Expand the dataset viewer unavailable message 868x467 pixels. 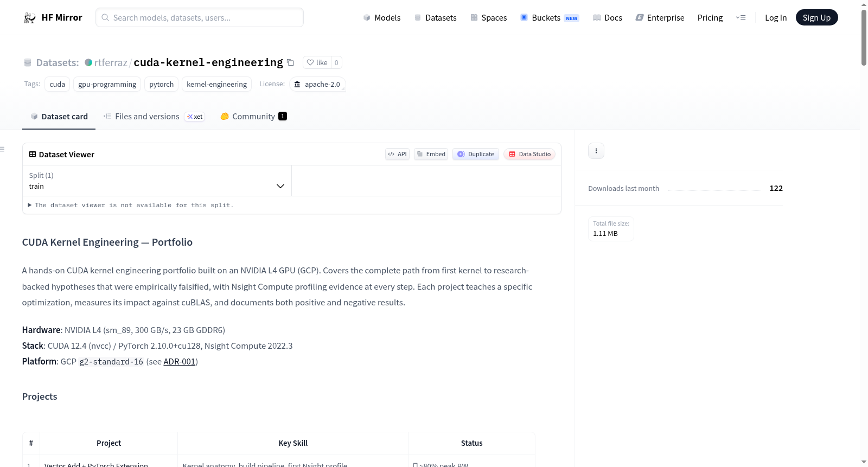[131, 205]
